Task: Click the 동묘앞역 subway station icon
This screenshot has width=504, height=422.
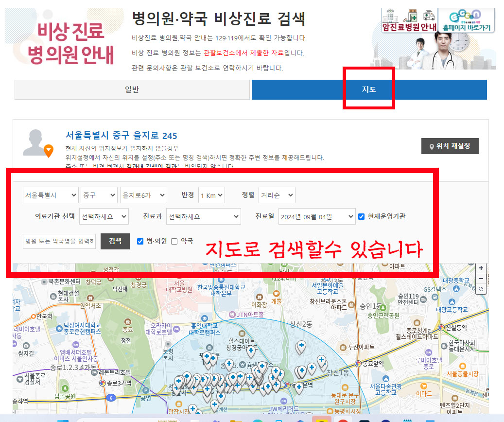Action: tap(358, 364)
